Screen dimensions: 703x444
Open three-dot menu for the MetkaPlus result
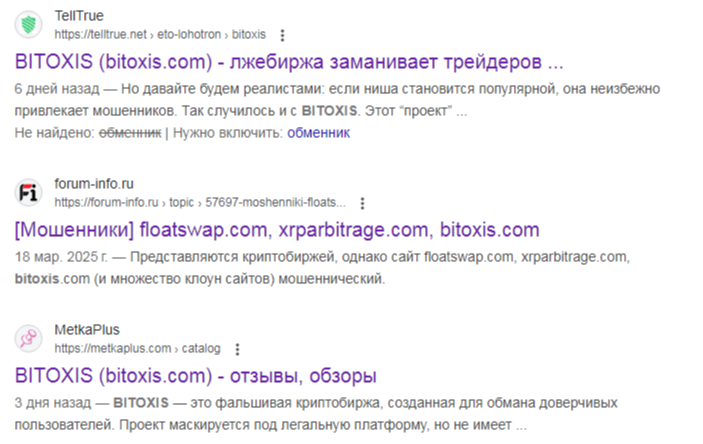238,349
